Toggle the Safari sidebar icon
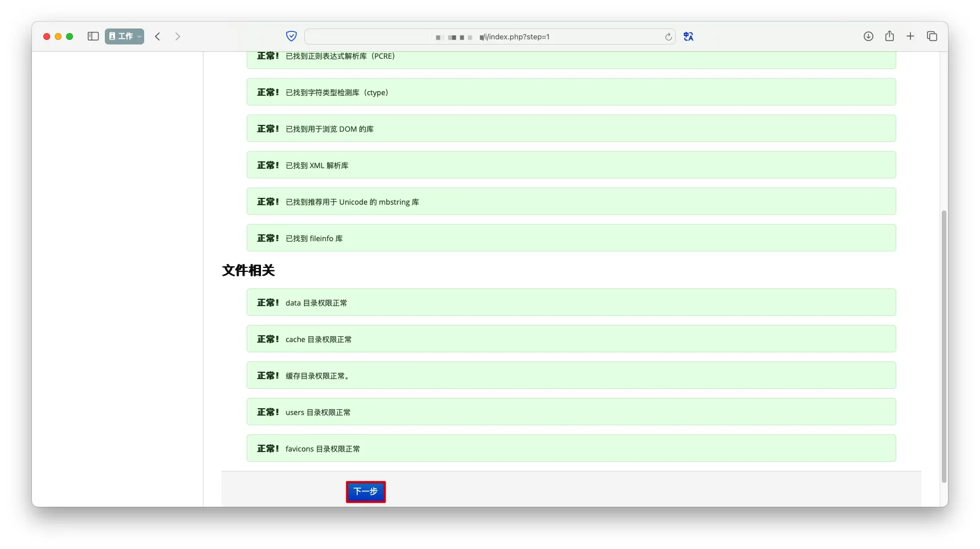 pyautogui.click(x=93, y=36)
